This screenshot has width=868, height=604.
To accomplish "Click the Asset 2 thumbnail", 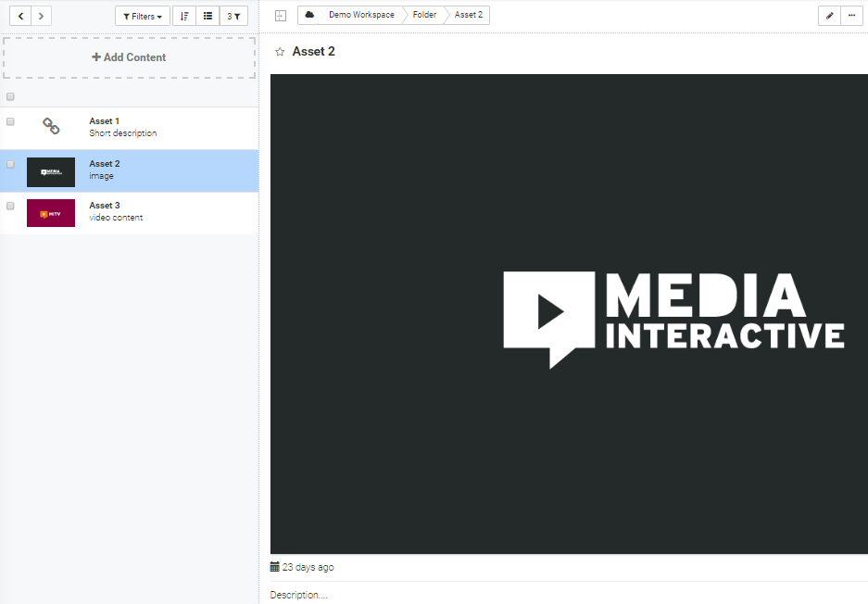I will [51, 171].
